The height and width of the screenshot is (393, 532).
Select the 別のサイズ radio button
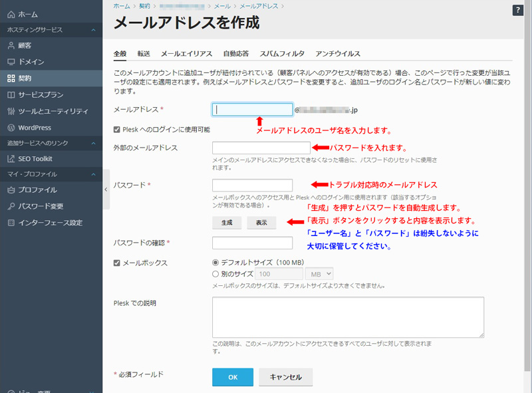(215, 273)
